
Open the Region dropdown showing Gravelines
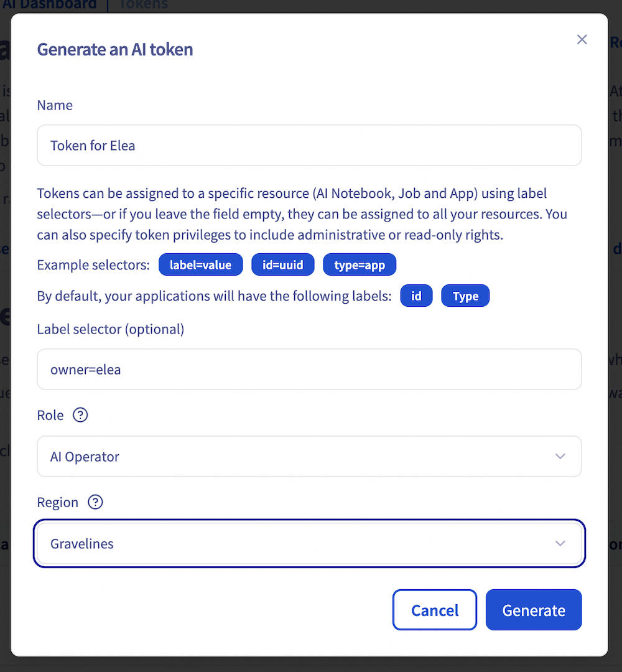309,543
